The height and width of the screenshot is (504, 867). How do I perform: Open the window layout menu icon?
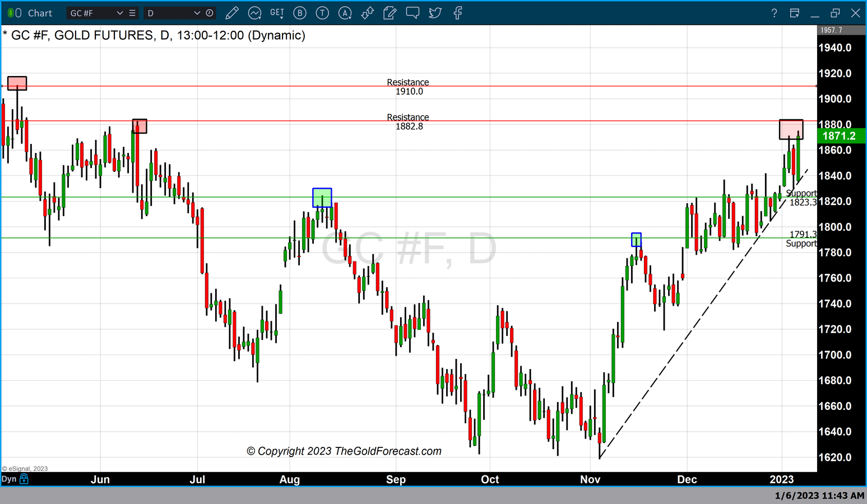[x=794, y=13]
